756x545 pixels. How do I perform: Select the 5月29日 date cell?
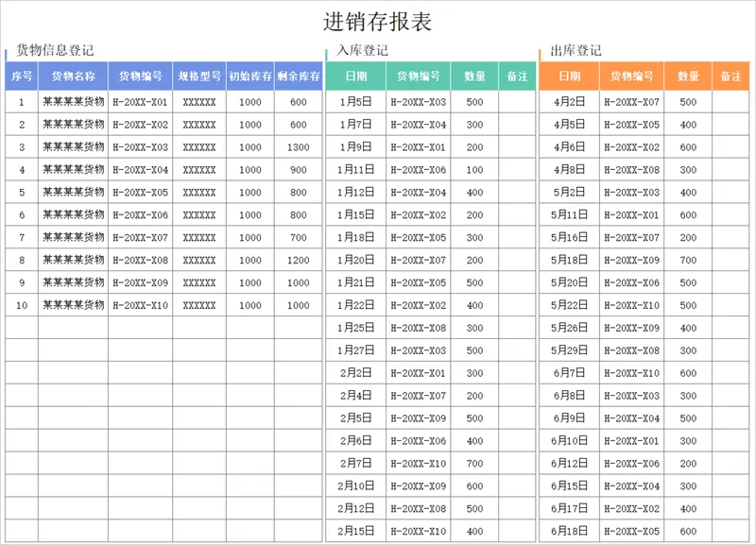pyautogui.click(x=570, y=350)
